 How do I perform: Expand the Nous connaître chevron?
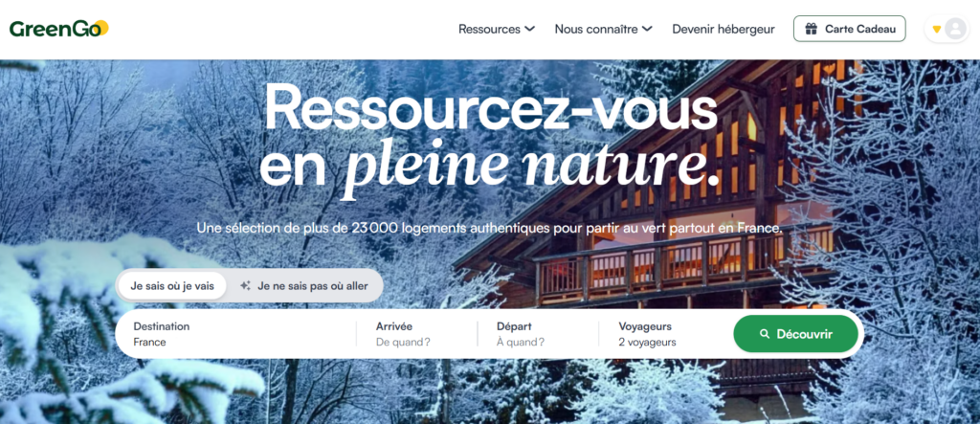(647, 29)
